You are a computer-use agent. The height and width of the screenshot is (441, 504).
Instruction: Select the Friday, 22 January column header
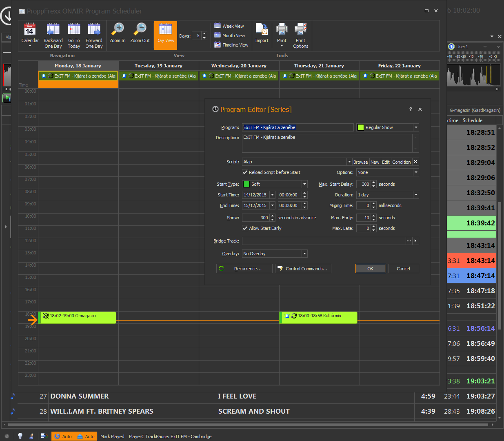point(399,65)
